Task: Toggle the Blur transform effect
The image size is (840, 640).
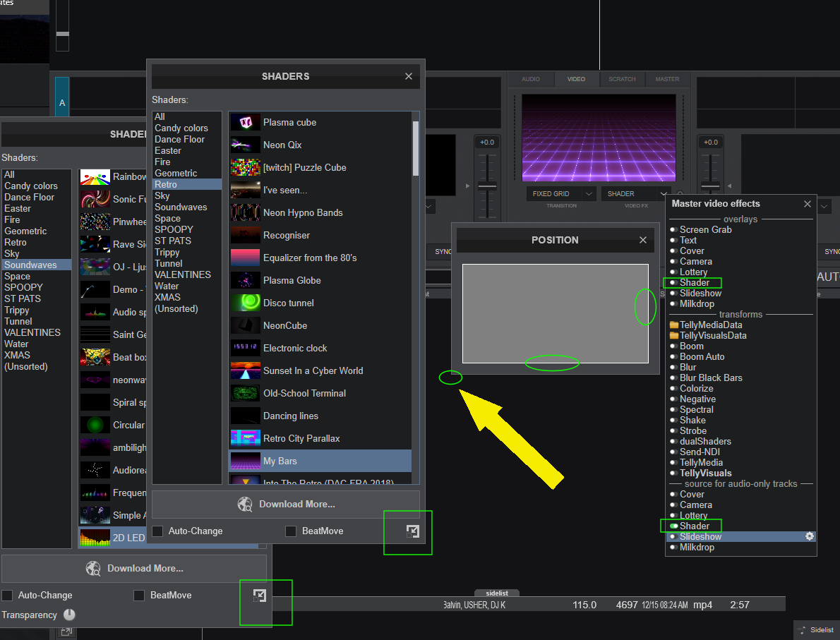Action: tap(674, 367)
